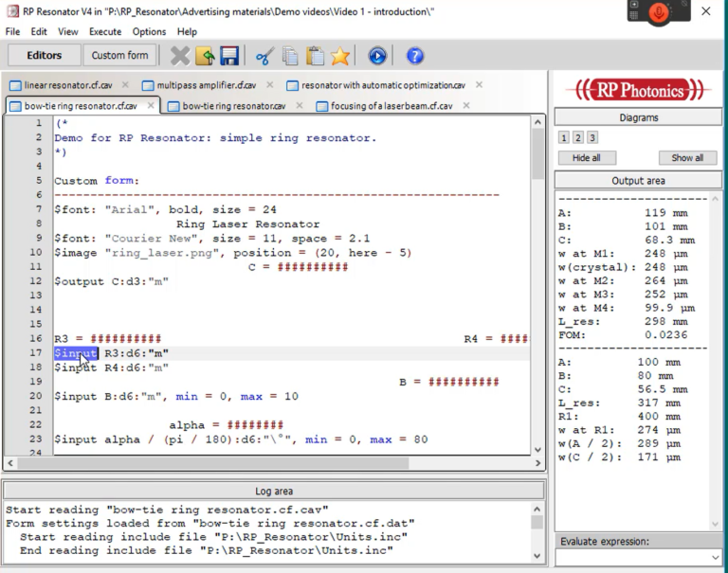Screen dimensions: 728x573
Task: Open the File menu
Action: (12, 31)
